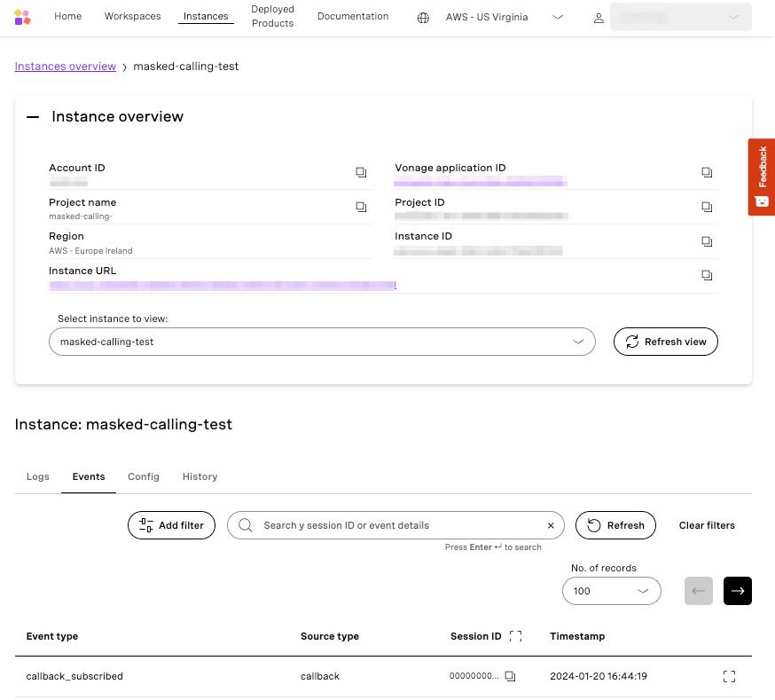Image resolution: width=775 pixels, height=700 pixels.
Task: Switch to the Config tab
Action: pyautogui.click(x=144, y=476)
